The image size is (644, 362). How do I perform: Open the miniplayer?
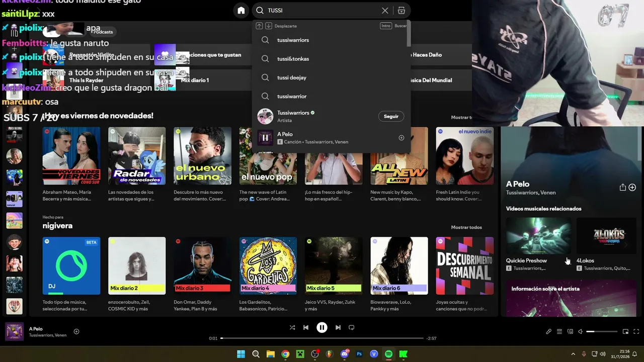[x=626, y=332]
